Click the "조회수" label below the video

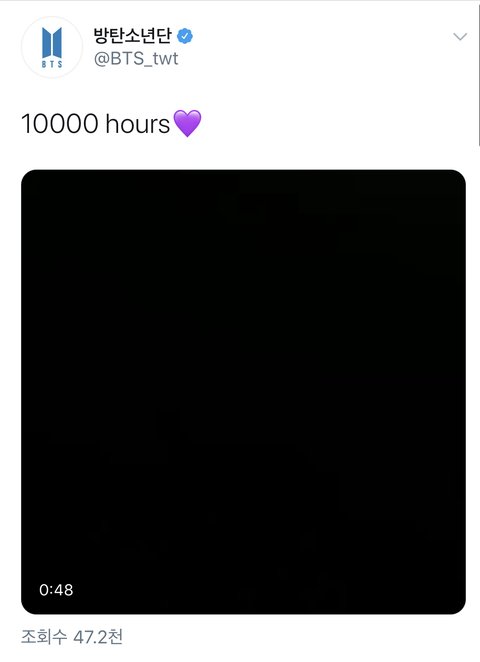pyautogui.click(x=44, y=637)
